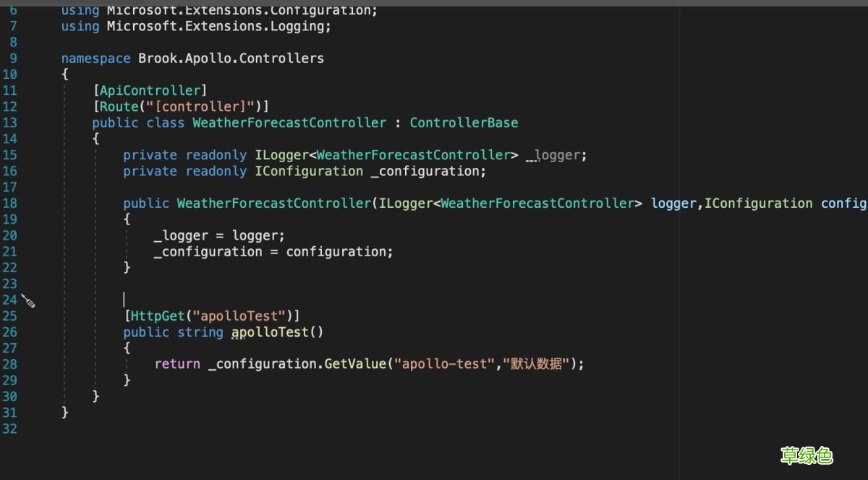868x480 pixels.
Task: Click the "apollo-test" string literal
Action: (x=444, y=363)
